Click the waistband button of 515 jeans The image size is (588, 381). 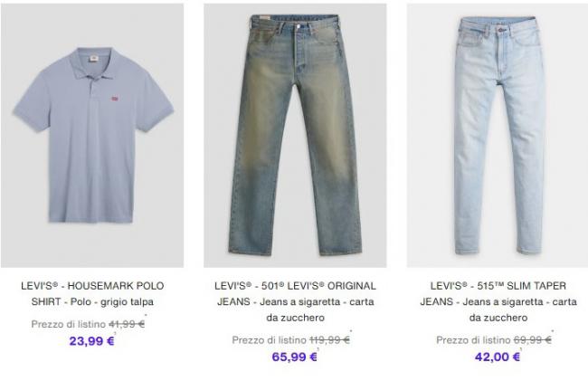[500, 29]
